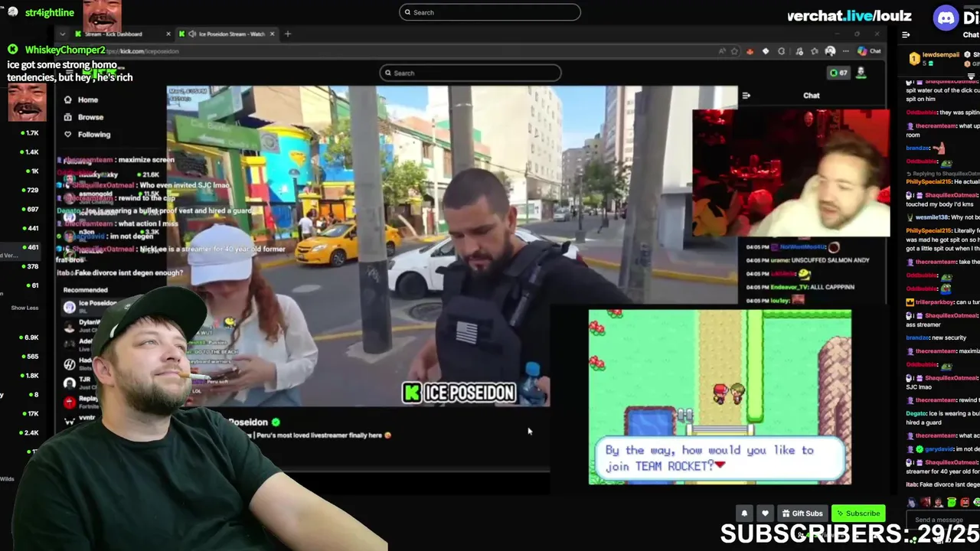Click Following heart icon in Kick sidebar
This screenshot has height=551, width=980.
point(67,134)
